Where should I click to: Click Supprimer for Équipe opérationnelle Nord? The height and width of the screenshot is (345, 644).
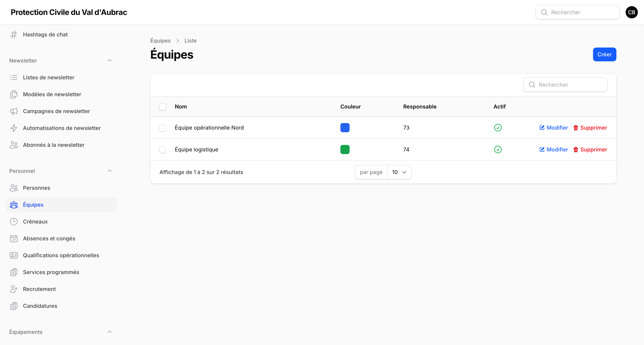590,128
